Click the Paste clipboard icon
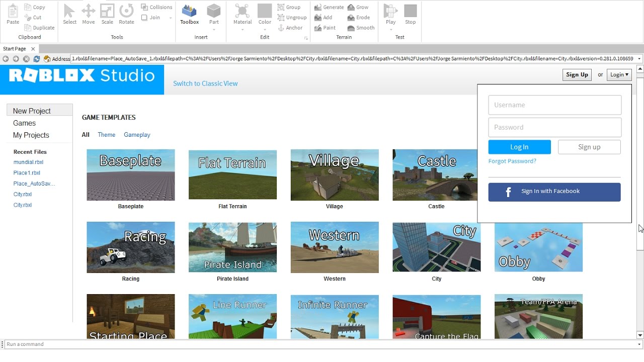This screenshot has width=644, height=362. tap(13, 11)
